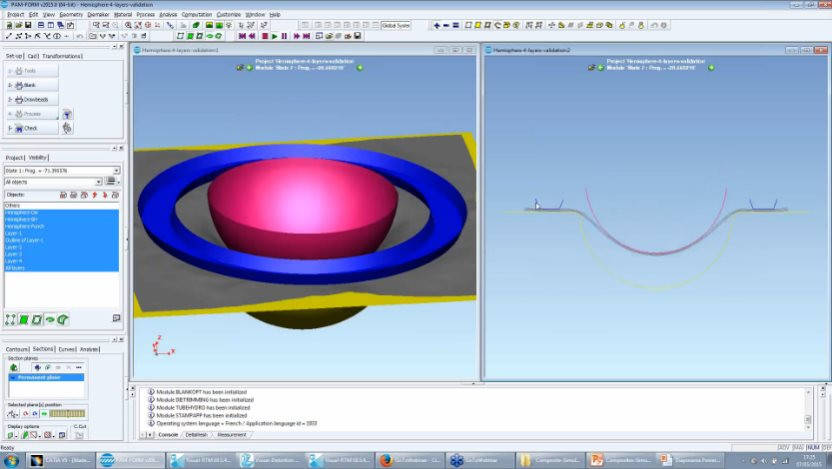Switch to the Cad tab
This screenshot has height=469, width=832.
[32, 56]
